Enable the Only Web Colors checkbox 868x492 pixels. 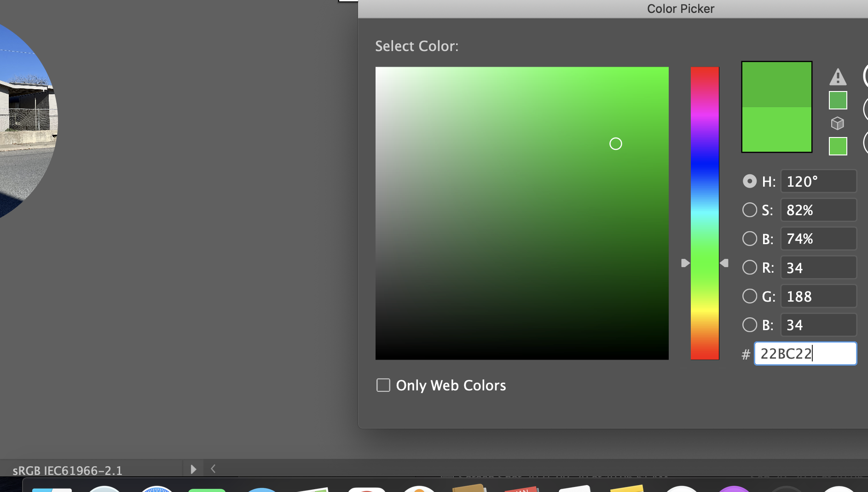383,385
